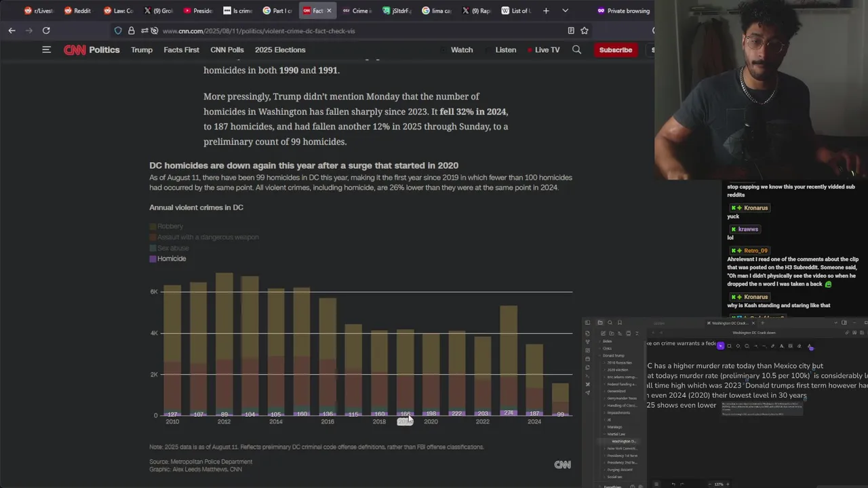Select the Excalidraw text tool

(x=781, y=346)
